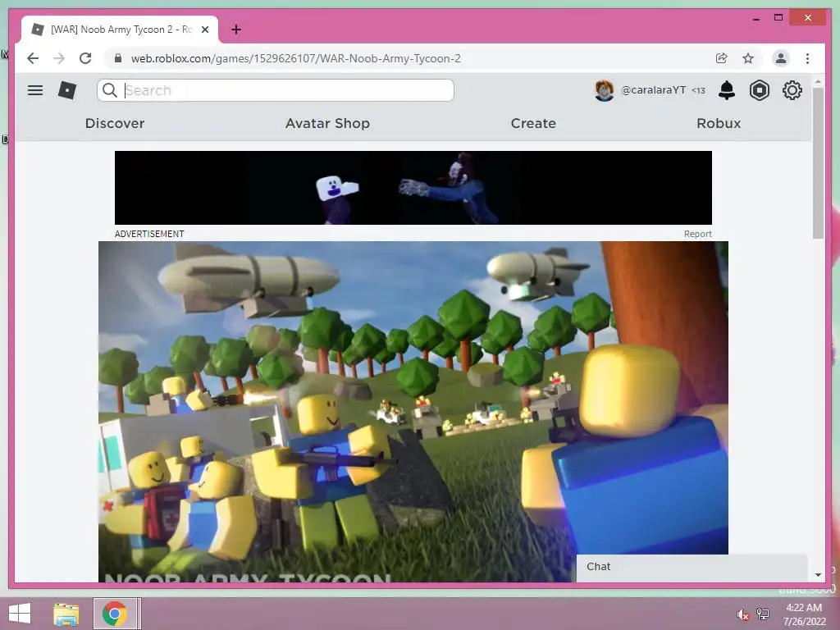Click the network tray icon
Image resolution: width=840 pixels, height=630 pixels.
(x=763, y=614)
